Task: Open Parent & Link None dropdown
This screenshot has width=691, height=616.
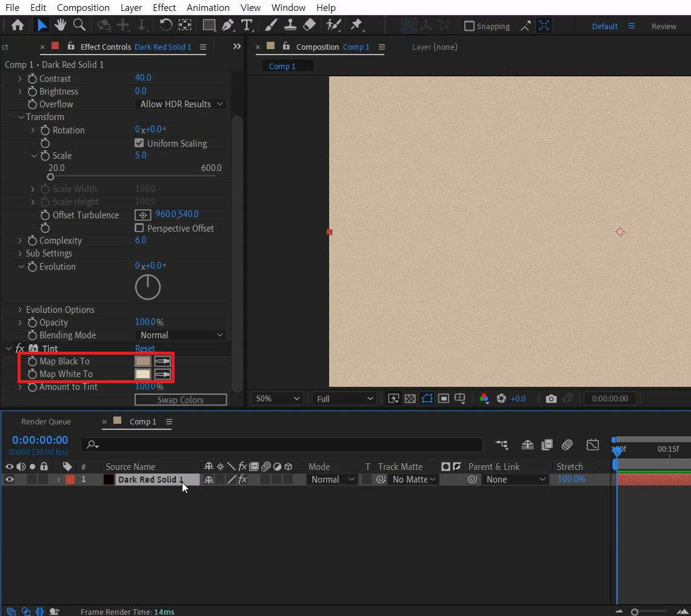Action: click(515, 480)
